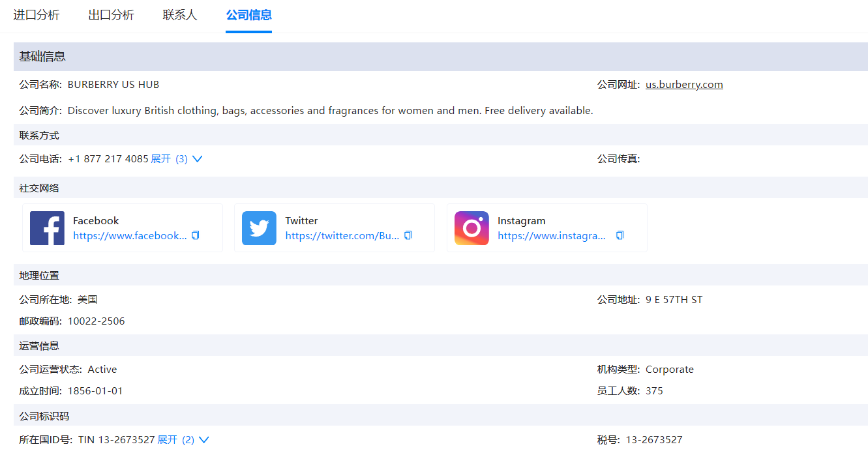Image resolution: width=868 pixels, height=453 pixels.
Task: Switch to the 出口分析 tab
Action: pyautogui.click(x=112, y=15)
